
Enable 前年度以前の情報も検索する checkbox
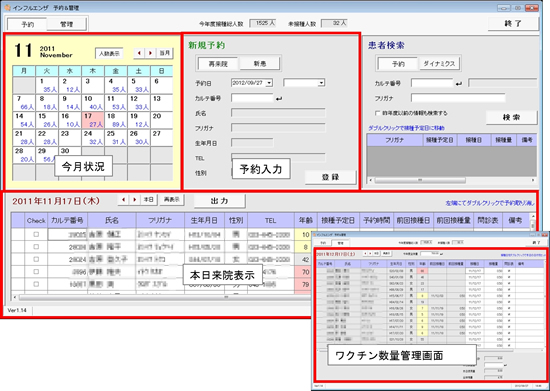pos(377,113)
